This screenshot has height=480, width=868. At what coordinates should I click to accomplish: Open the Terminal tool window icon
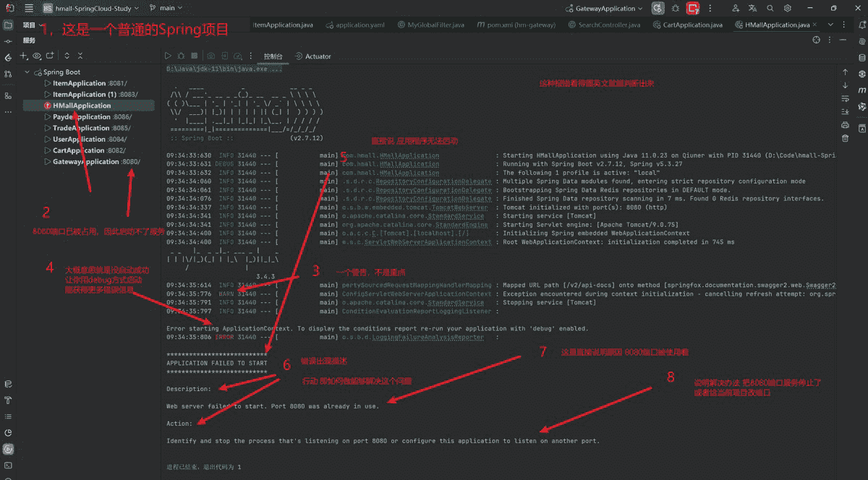8,465
